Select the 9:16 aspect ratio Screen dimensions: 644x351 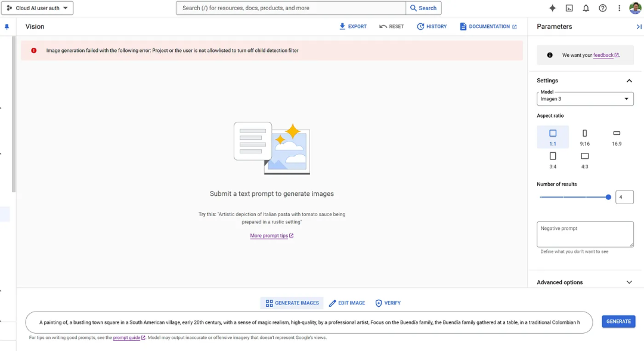coord(585,137)
